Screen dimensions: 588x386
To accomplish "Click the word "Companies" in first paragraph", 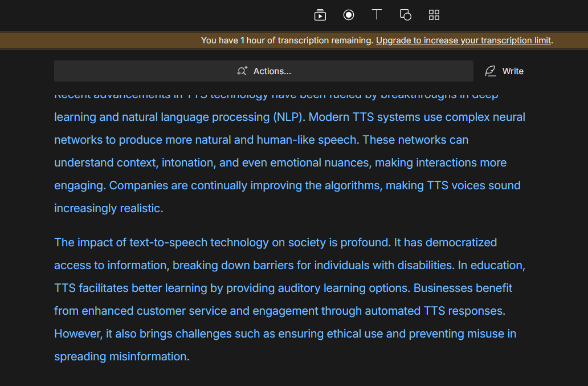I will point(134,185).
